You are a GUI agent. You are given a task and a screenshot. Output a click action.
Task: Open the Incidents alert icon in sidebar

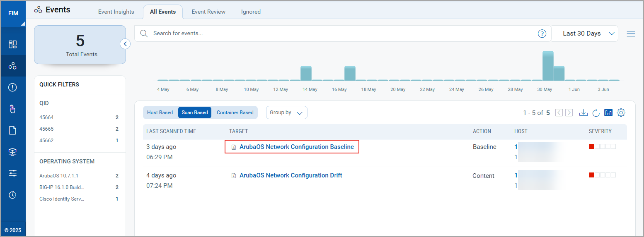coord(12,87)
